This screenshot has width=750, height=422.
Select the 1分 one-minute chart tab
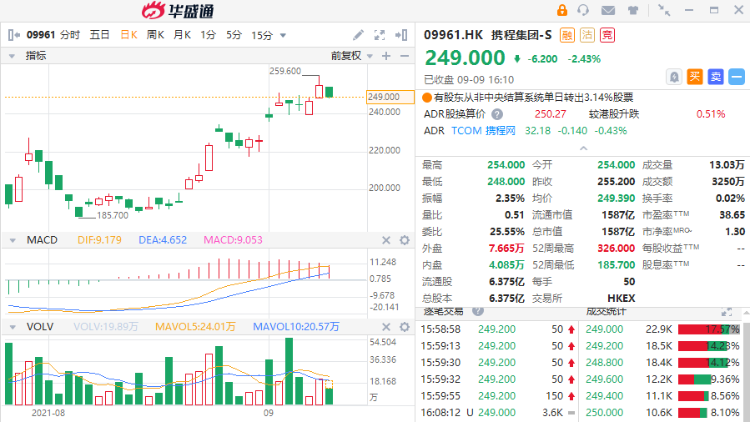pos(208,35)
